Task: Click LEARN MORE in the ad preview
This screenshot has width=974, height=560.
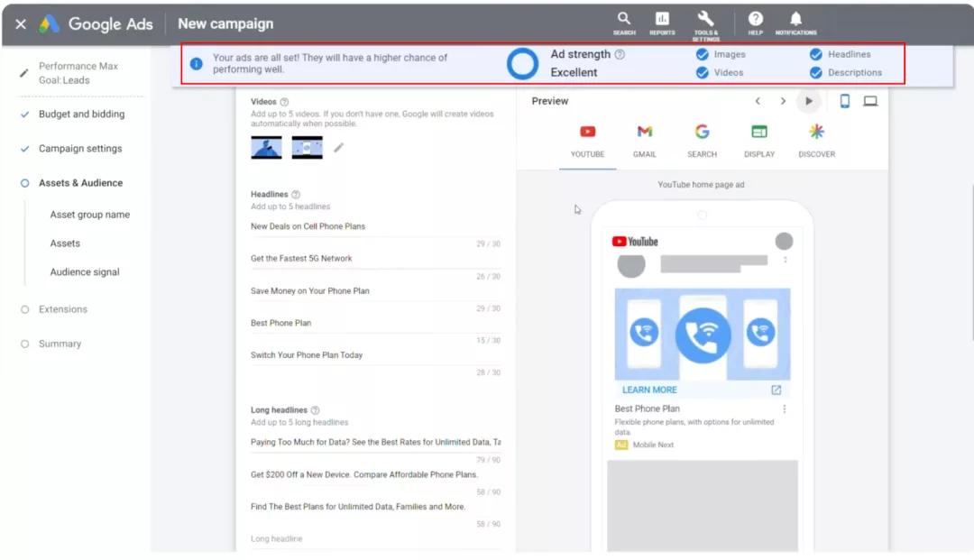Action: pos(649,390)
